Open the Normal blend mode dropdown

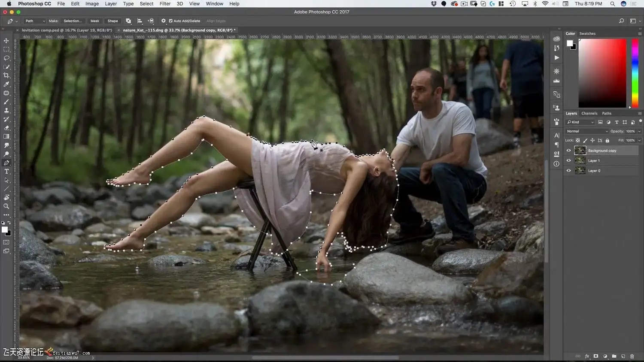click(x=587, y=131)
